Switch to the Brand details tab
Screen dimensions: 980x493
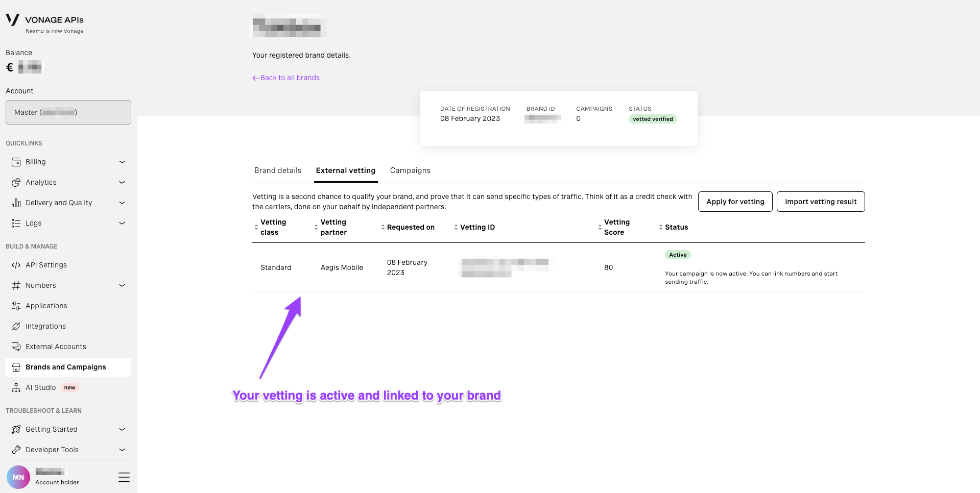(x=278, y=170)
